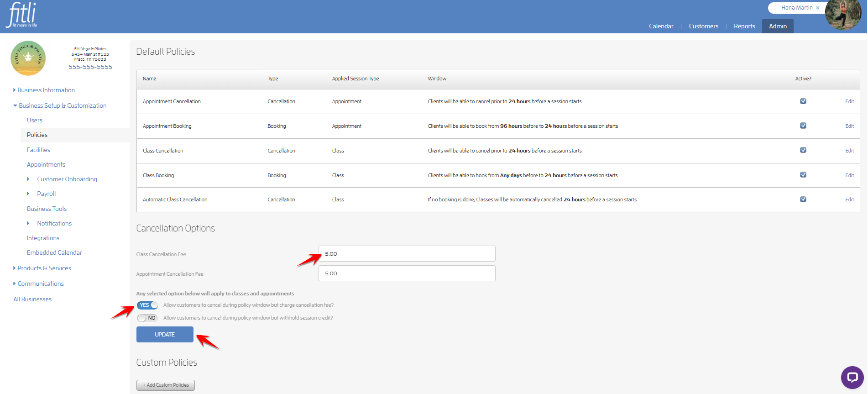
Task: Edit the Automatic Class Cancellation policy
Action: coord(849,200)
